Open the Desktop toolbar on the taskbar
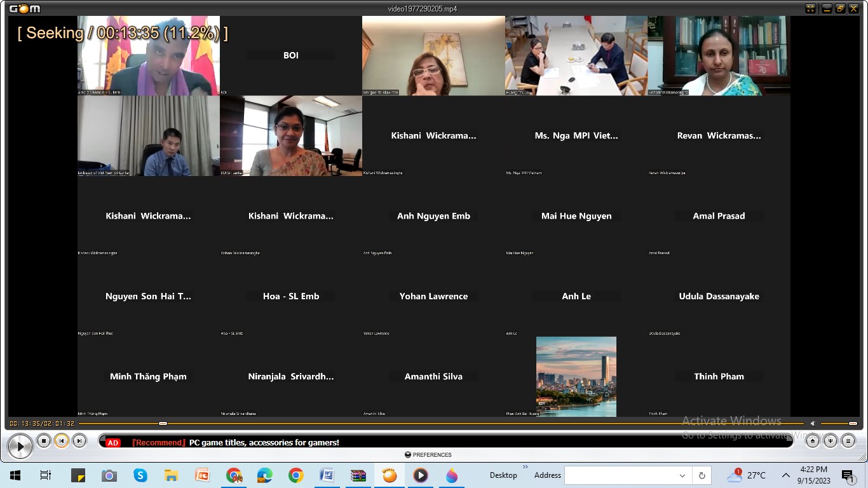868x488 pixels. pos(503,475)
